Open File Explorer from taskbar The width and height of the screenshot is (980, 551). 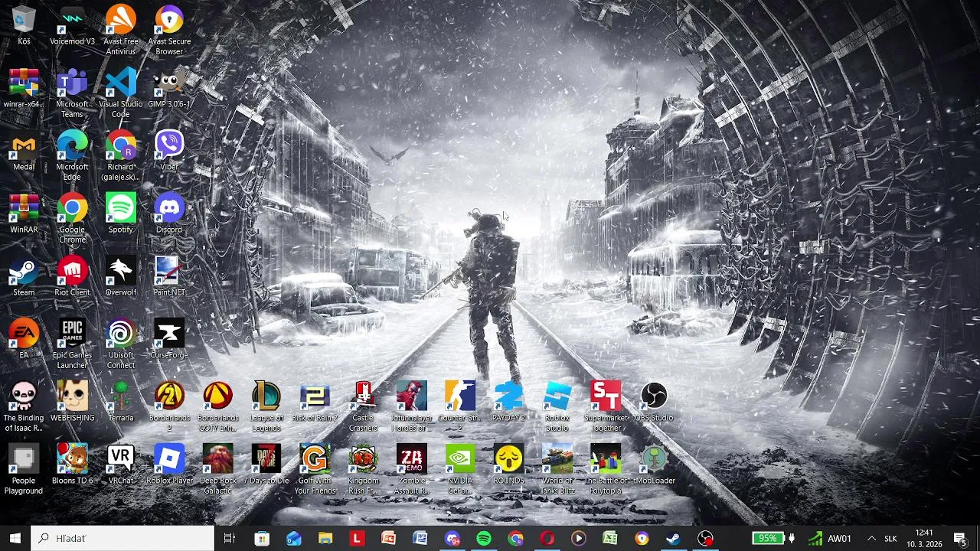click(x=325, y=538)
